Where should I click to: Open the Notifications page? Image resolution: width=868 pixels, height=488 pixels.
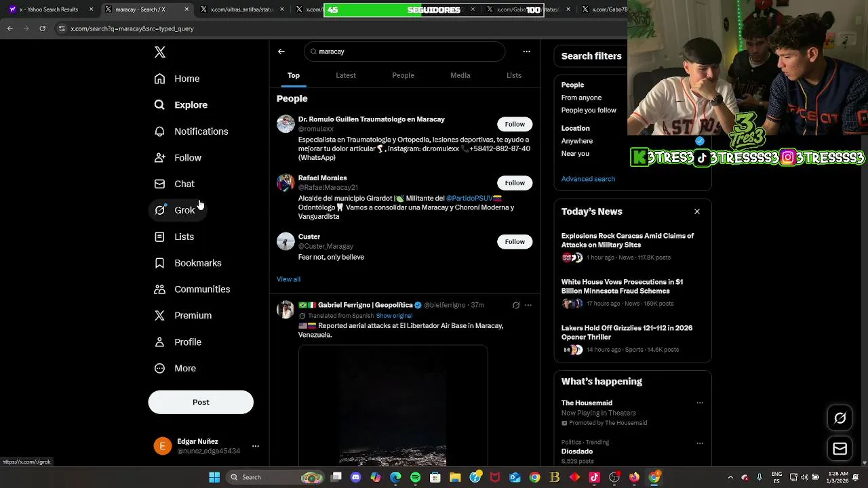click(x=191, y=131)
